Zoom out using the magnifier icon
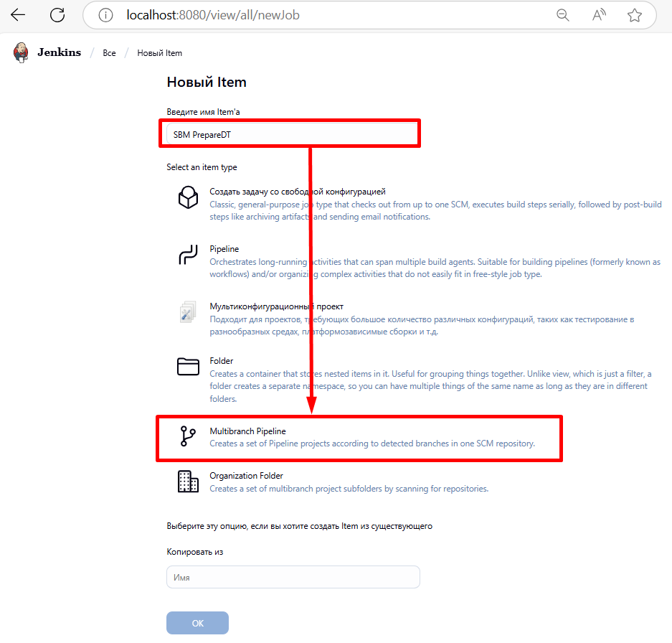 point(563,15)
